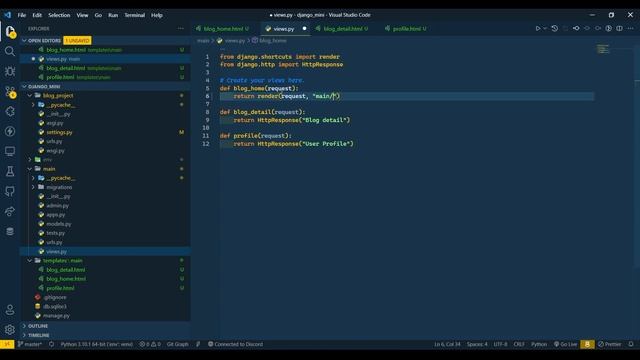Viewport: 640px width, 360px height.
Task: Select the Python interpreter in status bar
Action: [97, 344]
